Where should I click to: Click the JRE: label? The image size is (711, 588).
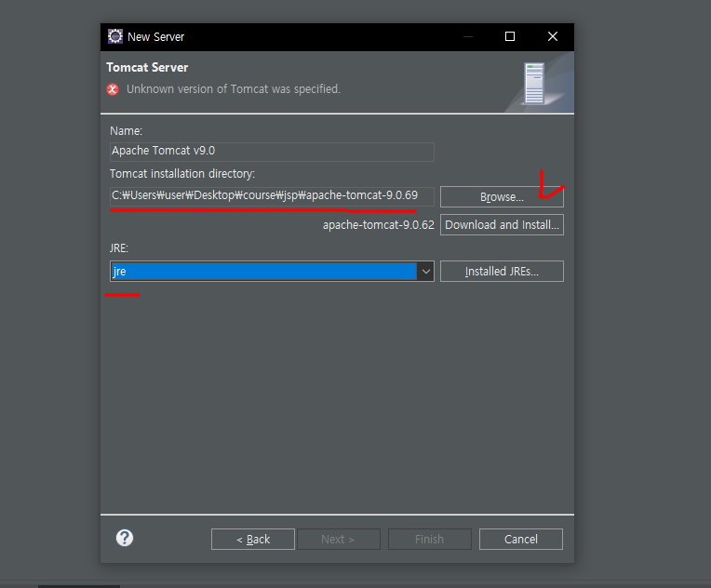click(x=119, y=248)
